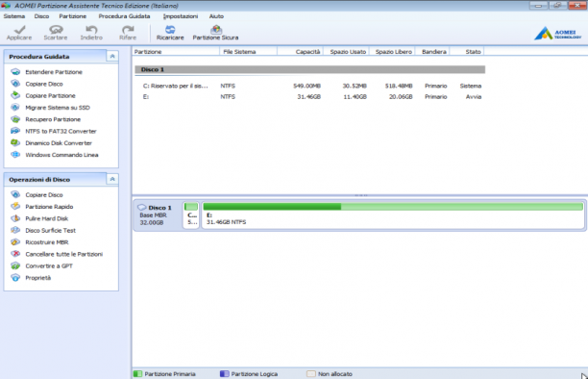This screenshot has width=588, height=379.
Task: Select the E: partition row in list
Action: click(x=309, y=96)
